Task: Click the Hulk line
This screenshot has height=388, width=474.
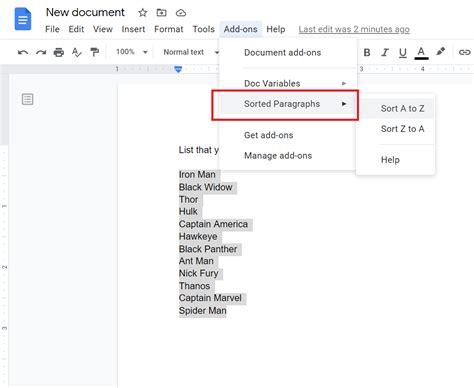Action: 188,211
